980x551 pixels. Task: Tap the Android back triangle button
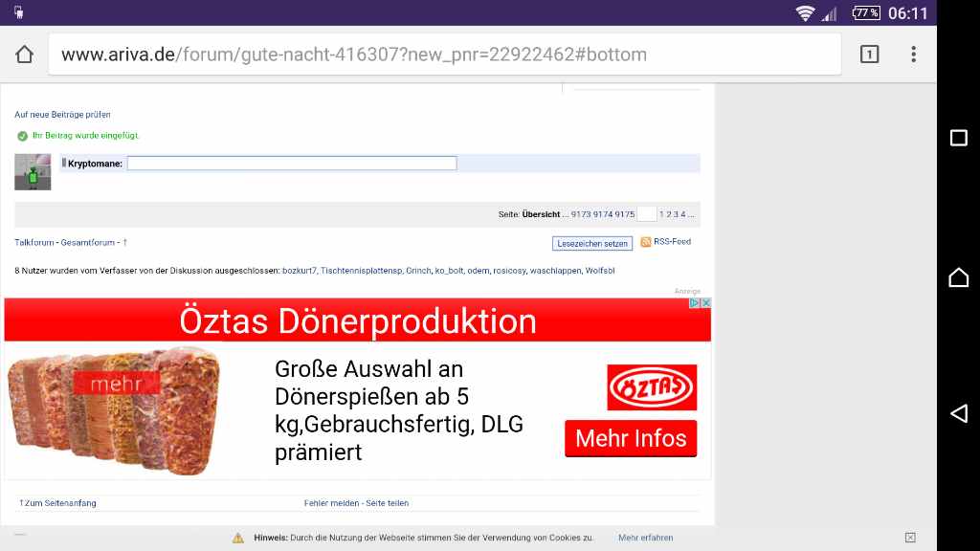[x=959, y=413]
